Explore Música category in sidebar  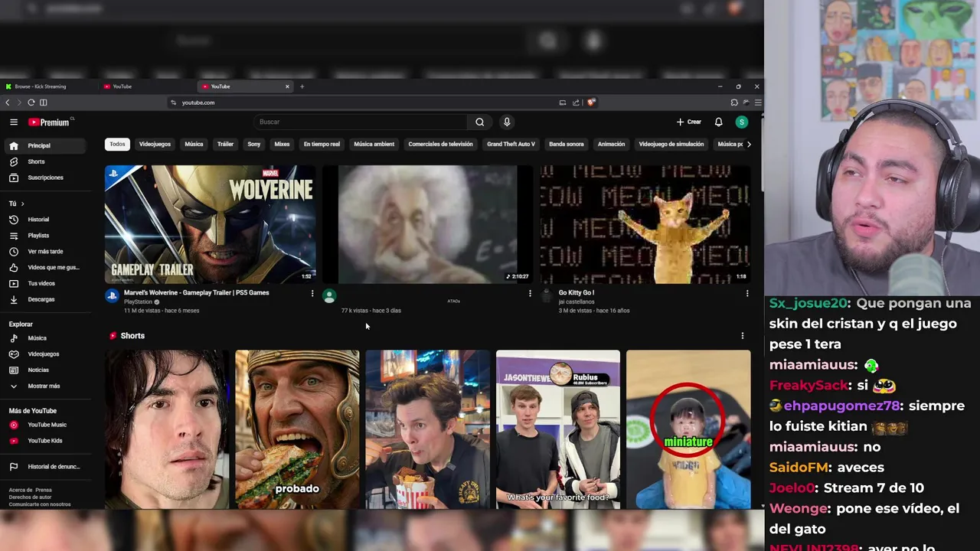coord(46,338)
